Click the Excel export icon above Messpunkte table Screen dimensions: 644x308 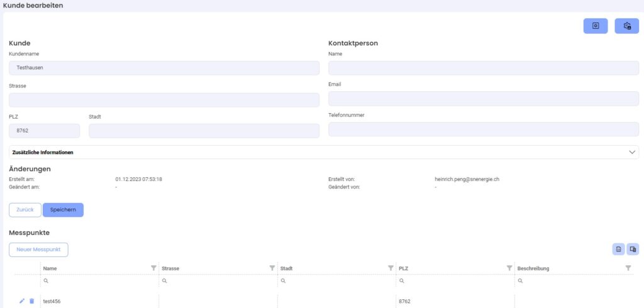619,249
